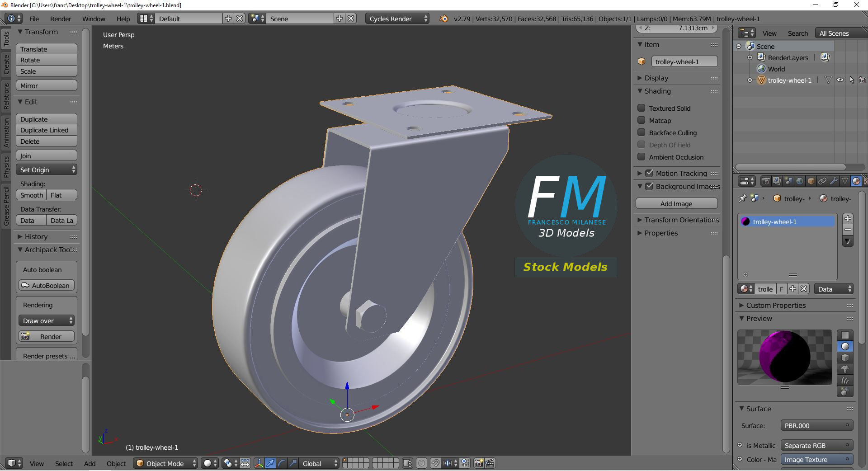The width and height of the screenshot is (868, 471).
Task: Enable Ambient Occlusion checkbox
Action: click(641, 157)
